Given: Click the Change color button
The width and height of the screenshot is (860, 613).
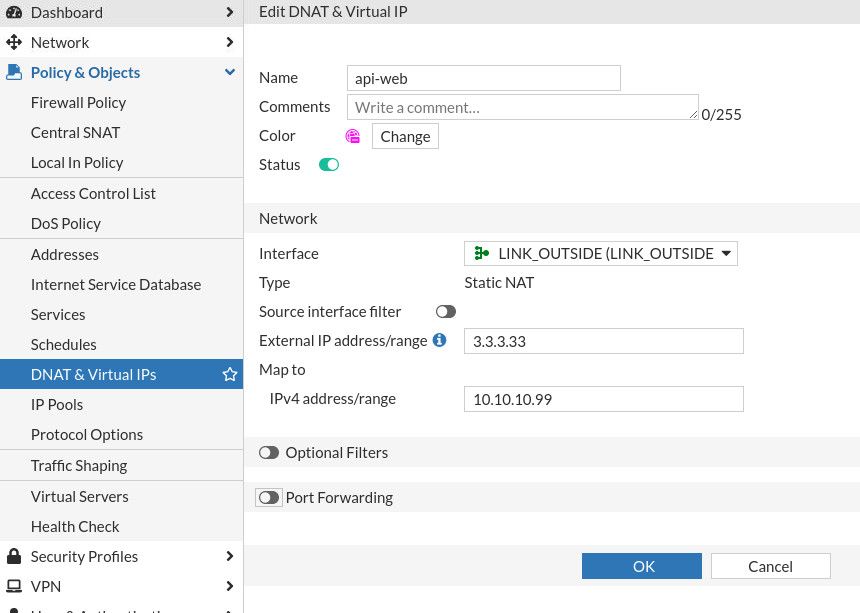Looking at the screenshot, I should 405,136.
